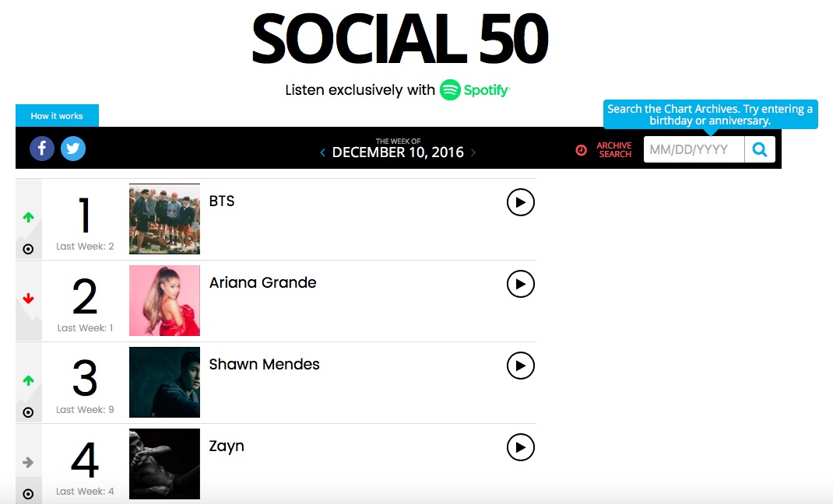This screenshot has height=504, width=833.
Task: Open the Spotify logo link
Action: tap(474, 90)
